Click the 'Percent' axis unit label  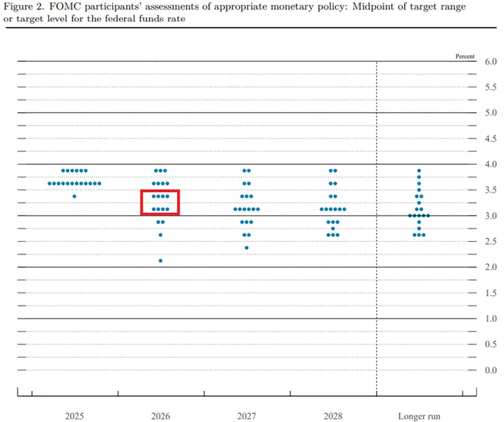[x=464, y=56]
